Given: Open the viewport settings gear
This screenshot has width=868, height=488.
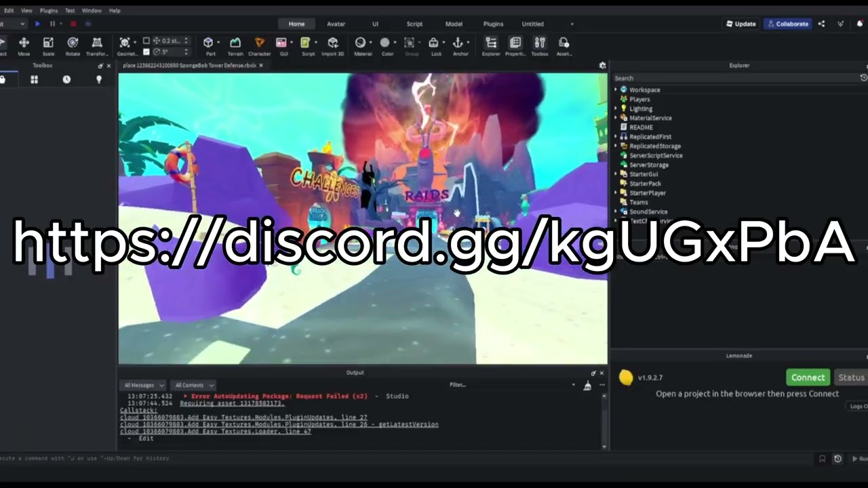Looking at the screenshot, I should tap(602, 66).
